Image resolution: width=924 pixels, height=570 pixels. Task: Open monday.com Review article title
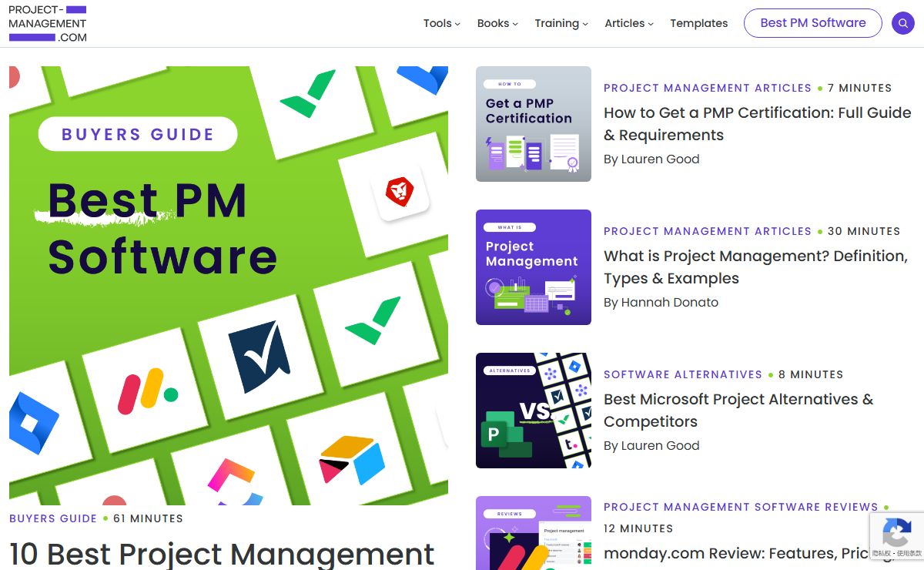(x=748, y=553)
